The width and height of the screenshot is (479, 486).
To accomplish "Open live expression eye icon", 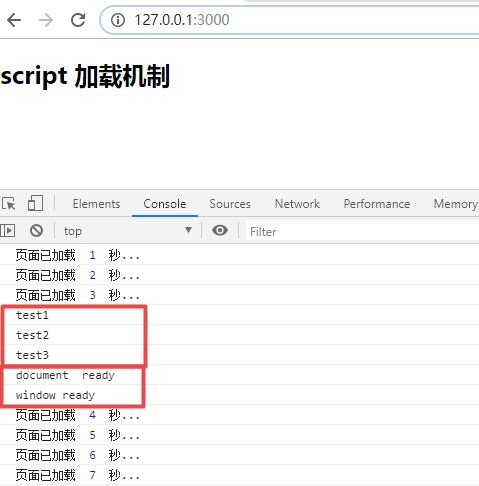I will point(220,230).
